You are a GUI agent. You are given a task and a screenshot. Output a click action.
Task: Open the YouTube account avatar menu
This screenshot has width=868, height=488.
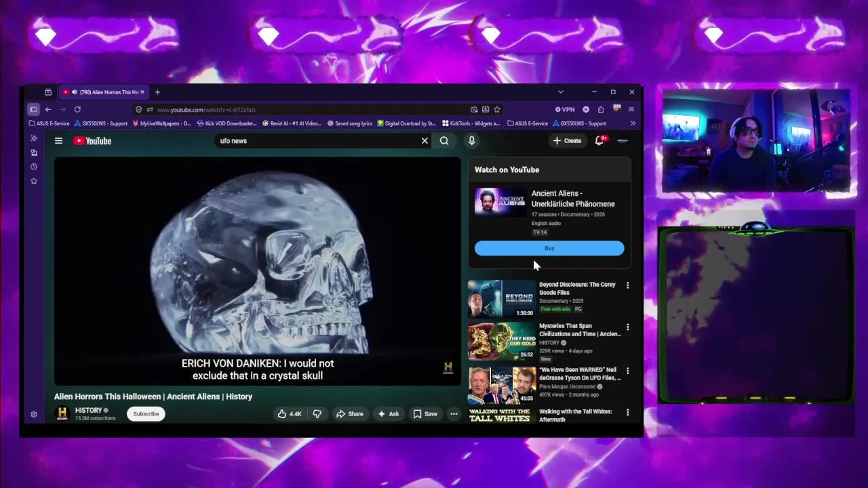623,141
